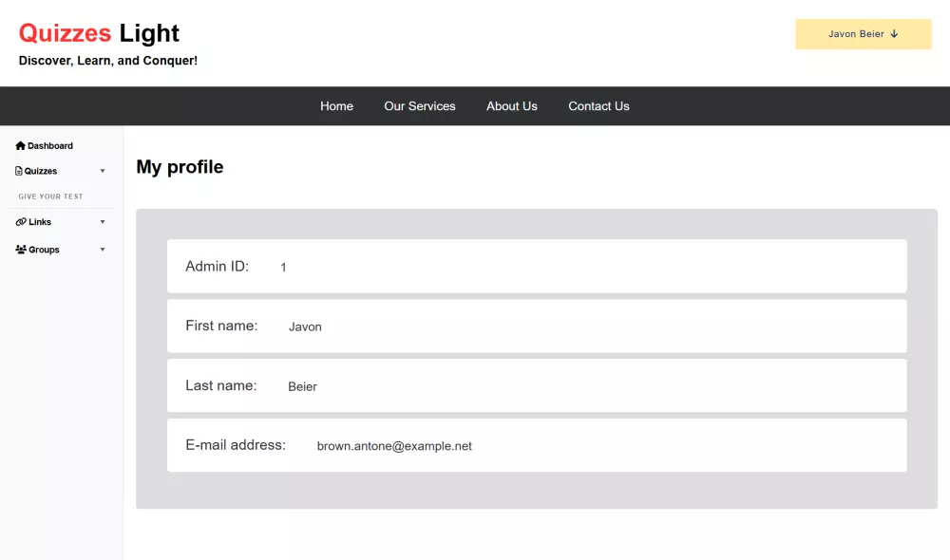Viewport: 950px width, 560px height.
Task: Click the GIVE YOUR TEST link
Action: 49,196
